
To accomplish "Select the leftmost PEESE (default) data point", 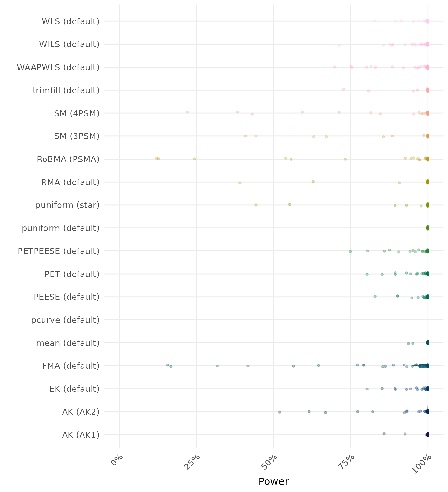I will tap(375, 296).
